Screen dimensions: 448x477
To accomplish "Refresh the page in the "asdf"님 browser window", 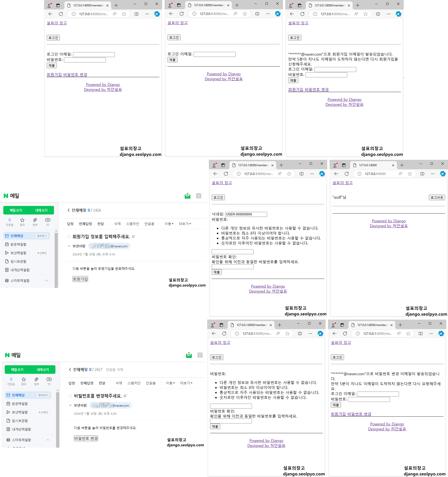I will (x=346, y=174).
